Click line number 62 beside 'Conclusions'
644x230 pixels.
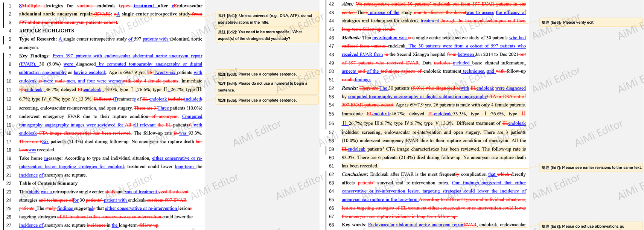point(332,174)
